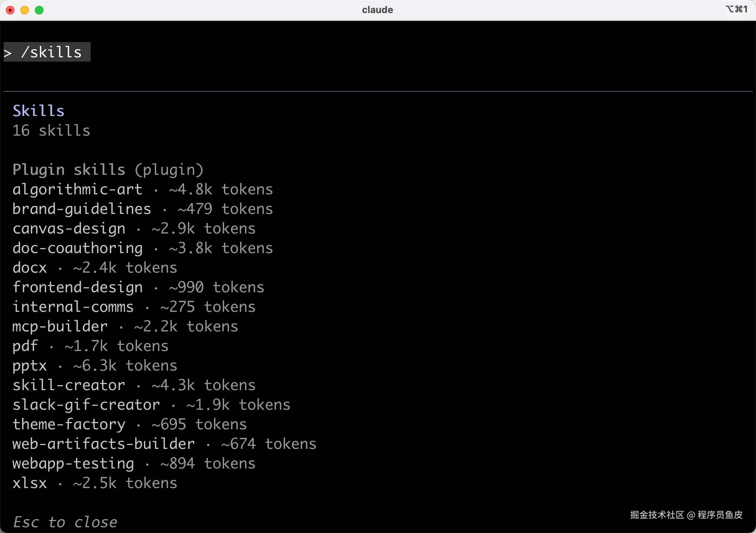Click the Esc to close hint
This screenshot has height=533, width=756.
(x=65, y=522)
